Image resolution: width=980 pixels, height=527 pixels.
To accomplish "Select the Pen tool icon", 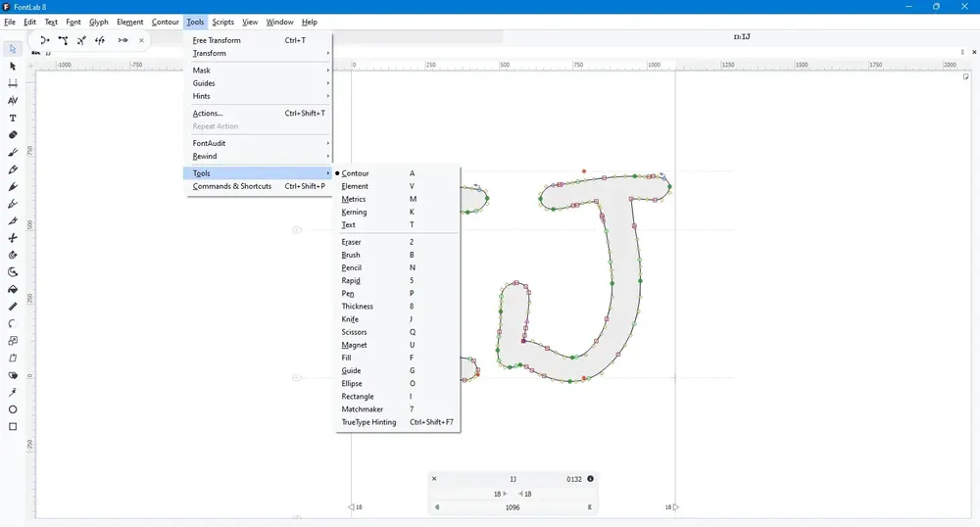I will coord(13,204).
